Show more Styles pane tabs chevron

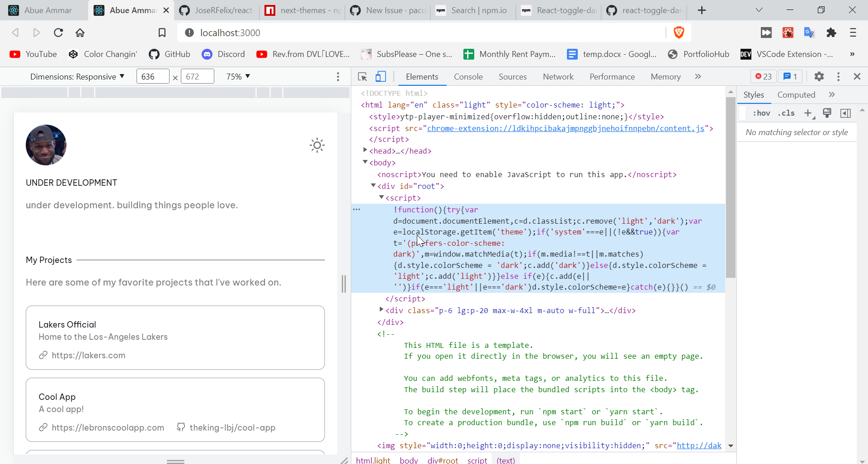pos(831,95)
